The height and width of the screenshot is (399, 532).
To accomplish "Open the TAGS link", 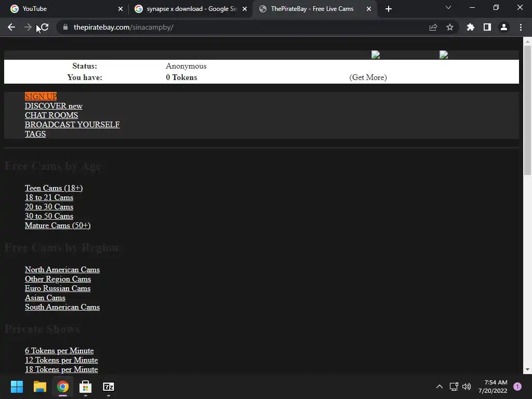I will [x=35, y=134].
